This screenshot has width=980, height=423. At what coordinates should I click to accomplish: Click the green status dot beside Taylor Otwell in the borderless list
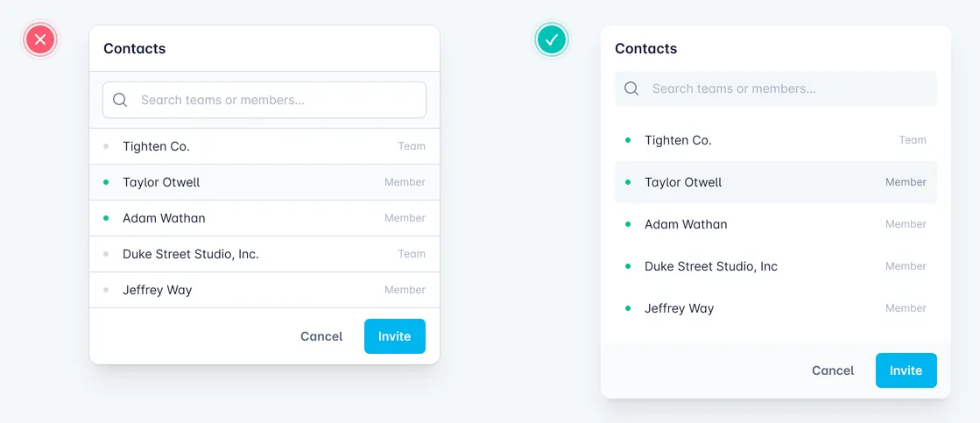(628, 182)
